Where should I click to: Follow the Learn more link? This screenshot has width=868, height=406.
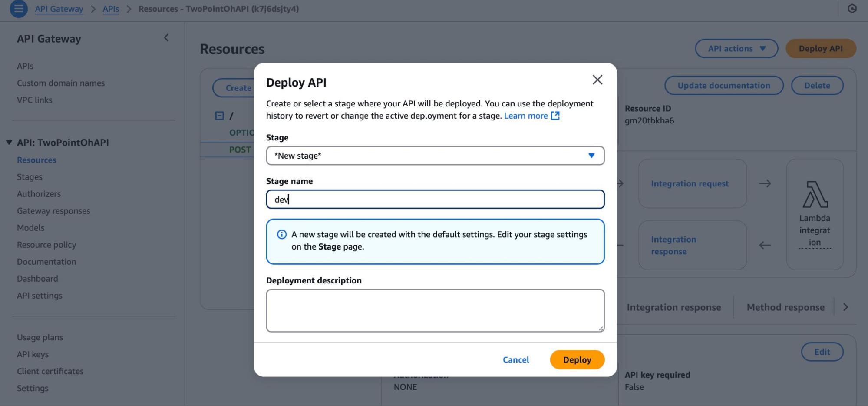526,116
